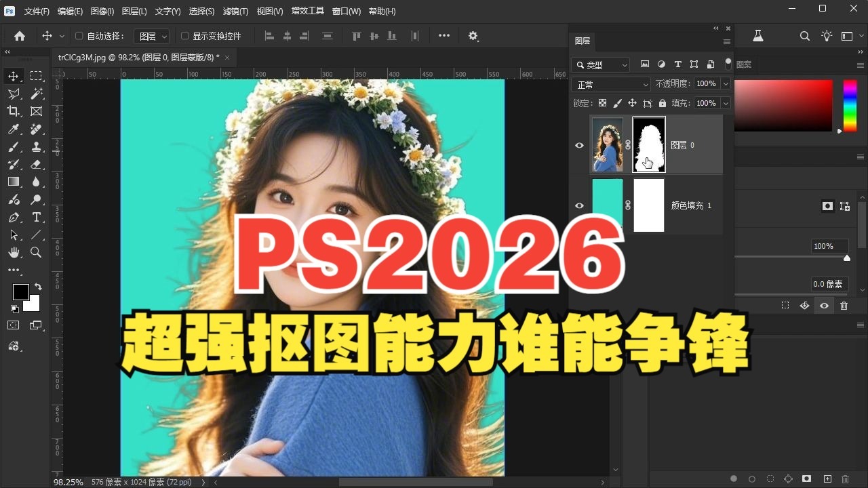The height and width of the screenshot is (488, 868).
Task: Click the foreground color swatch
Action: pos(20,290)
